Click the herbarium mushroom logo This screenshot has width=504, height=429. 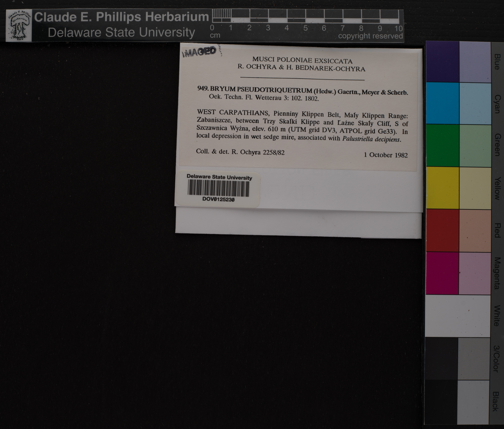point(19,26)
